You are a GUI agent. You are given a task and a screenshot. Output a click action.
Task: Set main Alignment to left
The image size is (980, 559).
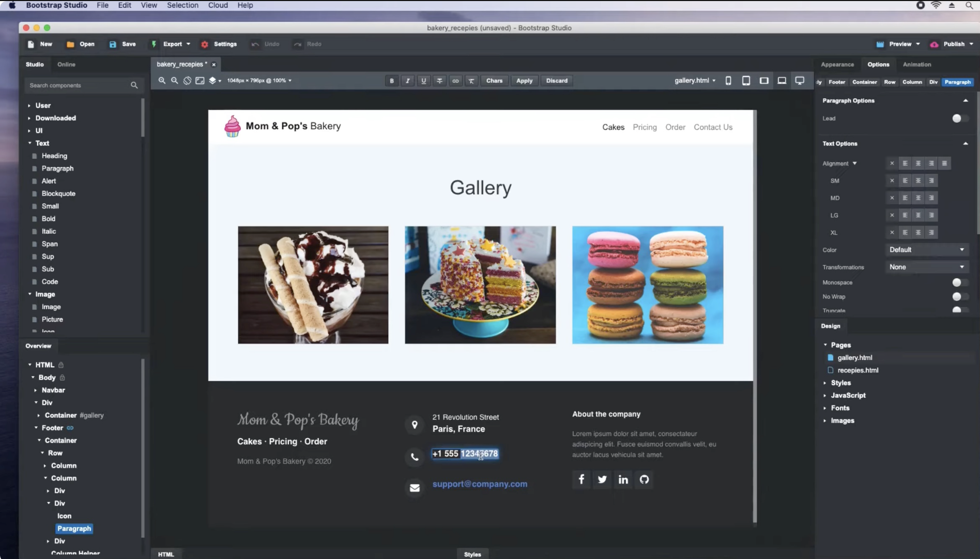[905, 163]
